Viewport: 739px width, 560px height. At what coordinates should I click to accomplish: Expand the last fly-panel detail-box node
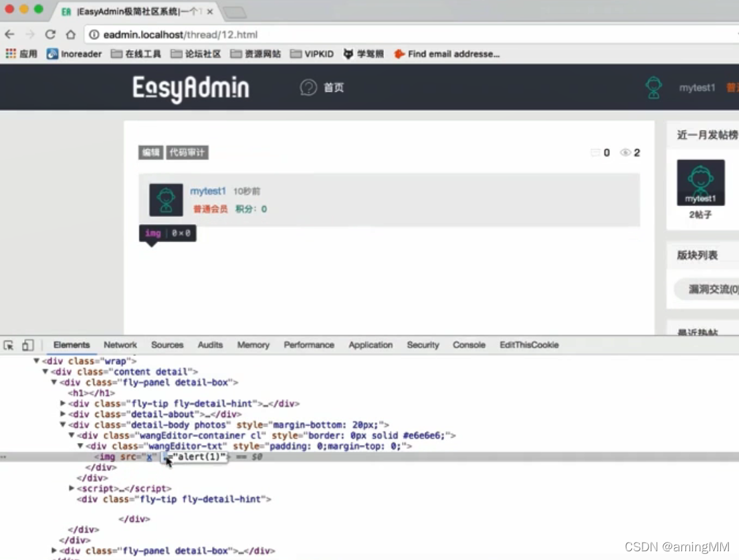(x=54, y=551)
